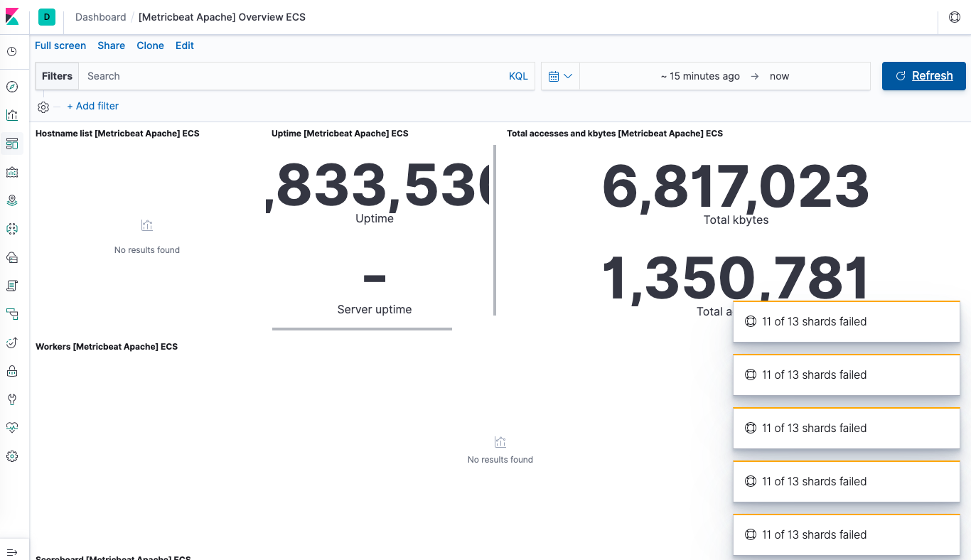971x560 pixels.
Task: Open Discover from the compass icon
Action: 12,87
